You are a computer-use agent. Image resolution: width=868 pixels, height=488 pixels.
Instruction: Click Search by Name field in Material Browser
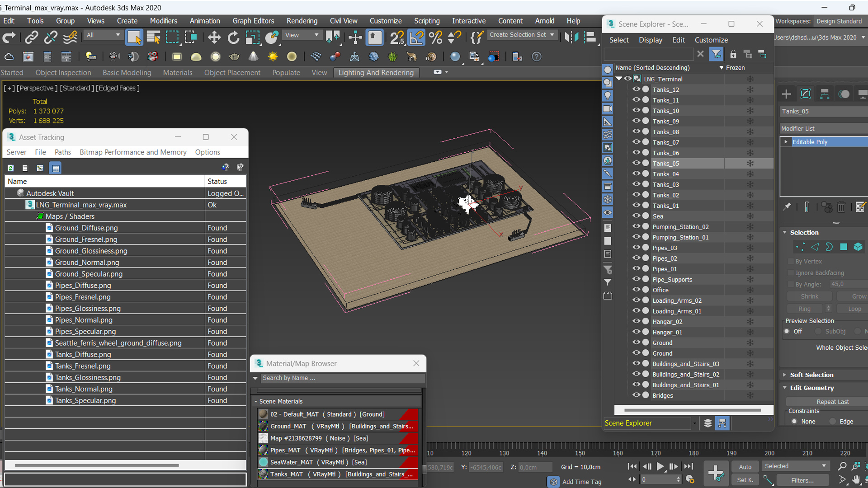pos(343,378)
